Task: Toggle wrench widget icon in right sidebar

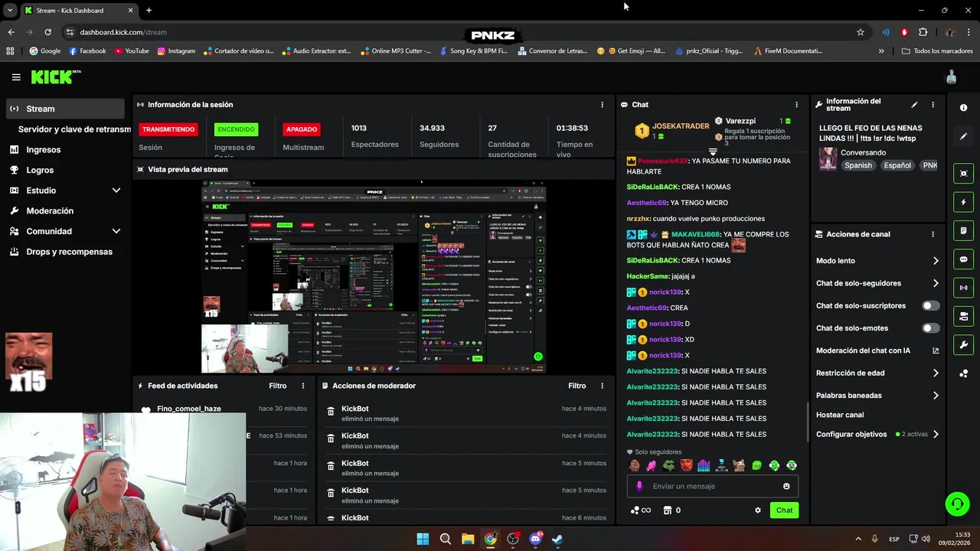Action: click(x=963, y=344)
